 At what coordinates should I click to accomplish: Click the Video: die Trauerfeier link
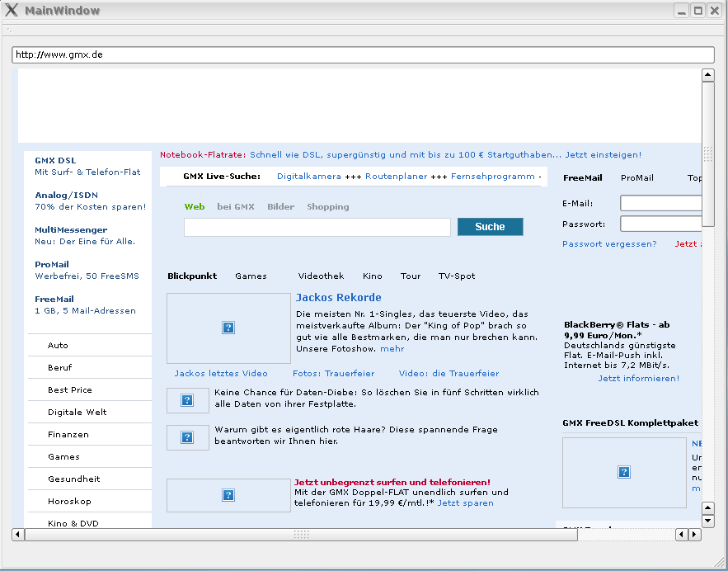[x=449, y=374]
